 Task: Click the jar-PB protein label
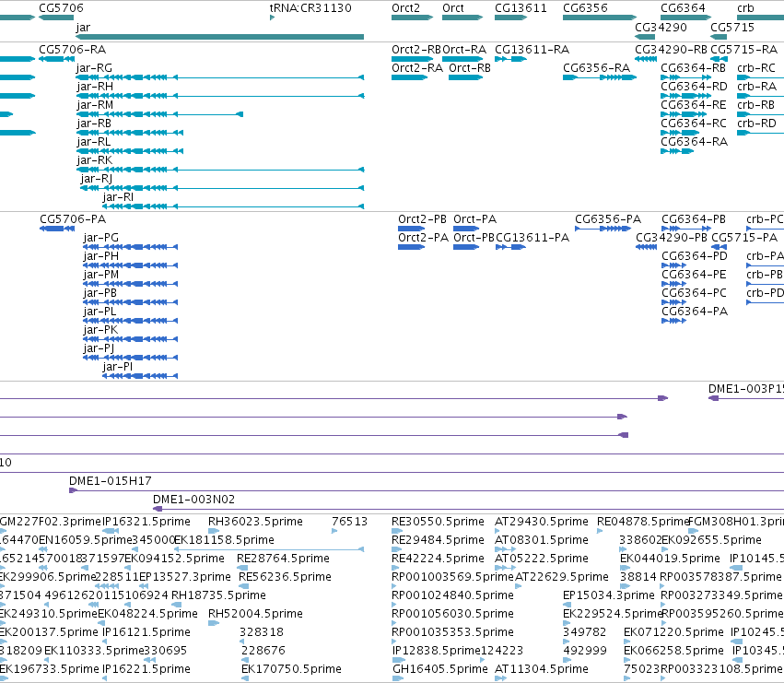pyautogui.click(x=100, y=293)
